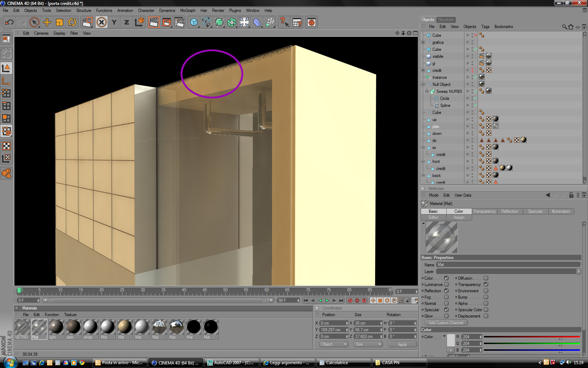Open the Object coordinates mode dropdown
Viewport: 588px width, 368px height.
point(334,344)
